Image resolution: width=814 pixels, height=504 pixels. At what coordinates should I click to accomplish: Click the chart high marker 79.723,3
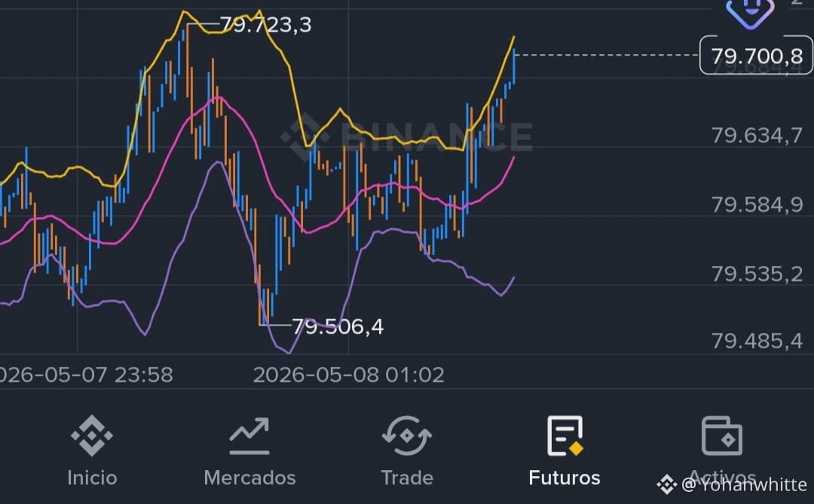pyautogui.click(x=265, y=25)
